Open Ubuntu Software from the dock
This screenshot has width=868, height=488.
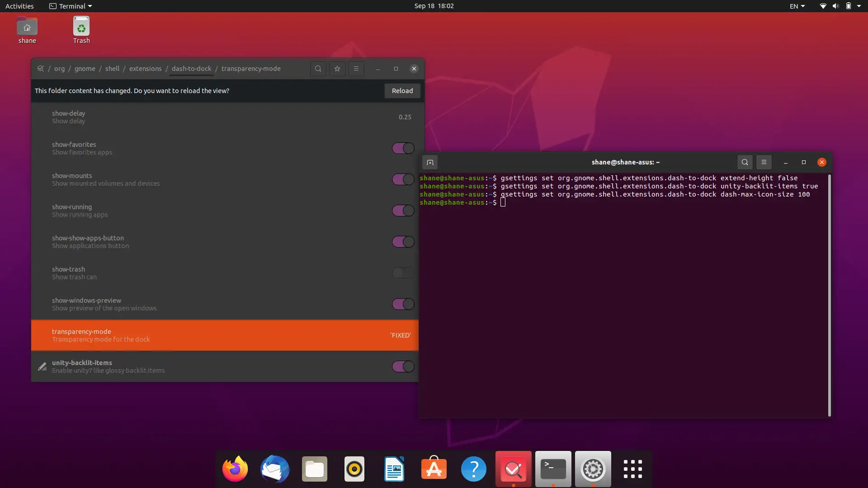point(434,469)
